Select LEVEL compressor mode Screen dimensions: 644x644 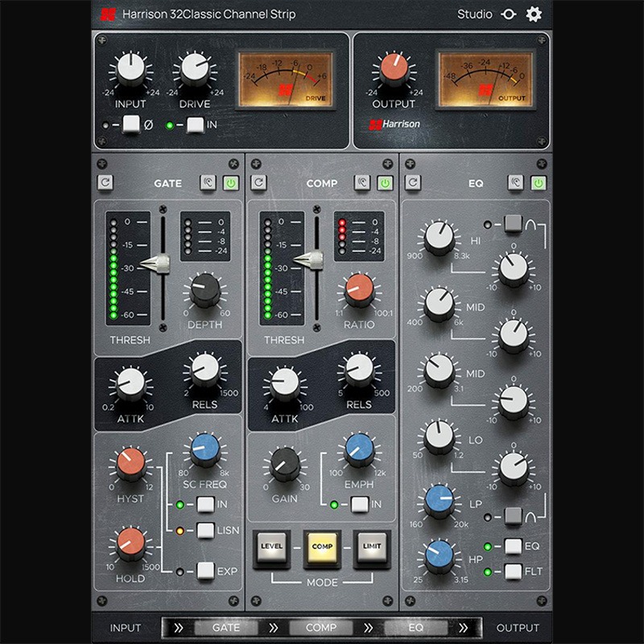coord(271,548)
